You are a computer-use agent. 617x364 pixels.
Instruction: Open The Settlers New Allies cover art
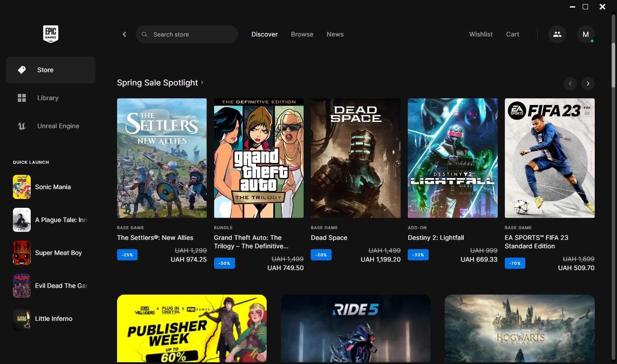coord(162,158)
